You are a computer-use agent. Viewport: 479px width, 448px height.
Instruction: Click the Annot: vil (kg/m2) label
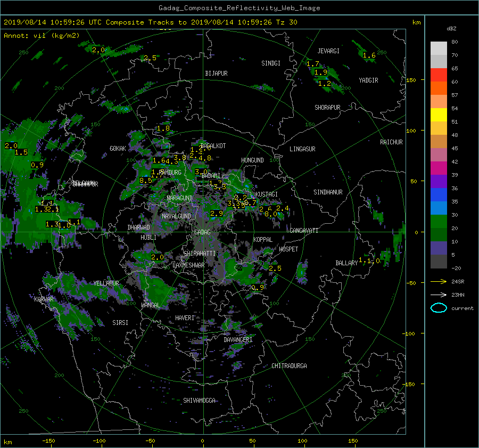pos(42,36)
